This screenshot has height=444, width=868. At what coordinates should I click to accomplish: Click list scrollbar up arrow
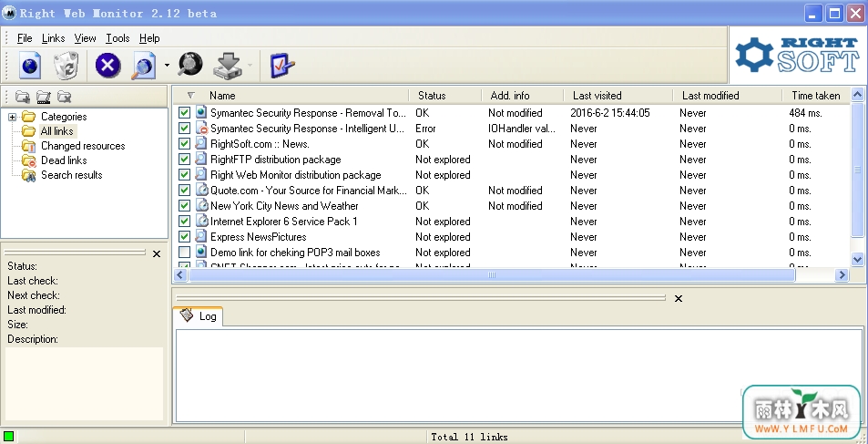(857, 94)
